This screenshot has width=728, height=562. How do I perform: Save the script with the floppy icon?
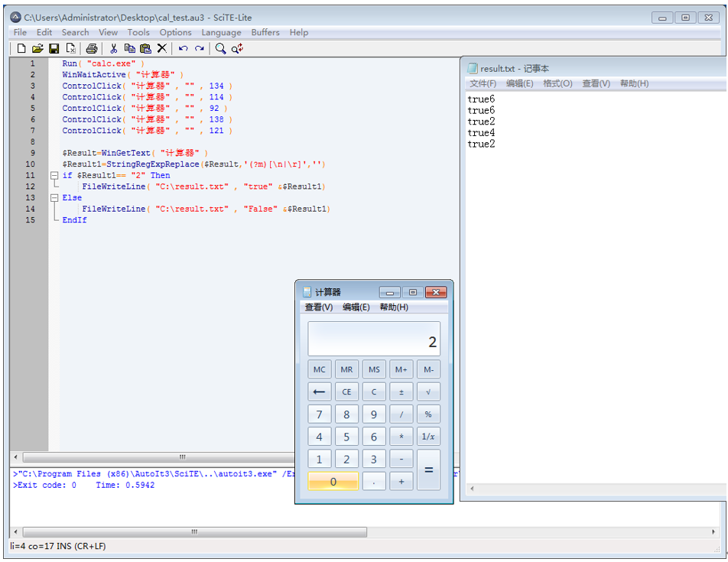54,48
